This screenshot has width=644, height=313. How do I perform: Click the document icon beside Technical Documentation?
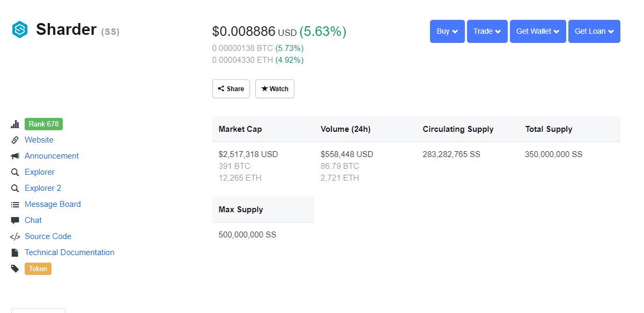click(15, 252)
